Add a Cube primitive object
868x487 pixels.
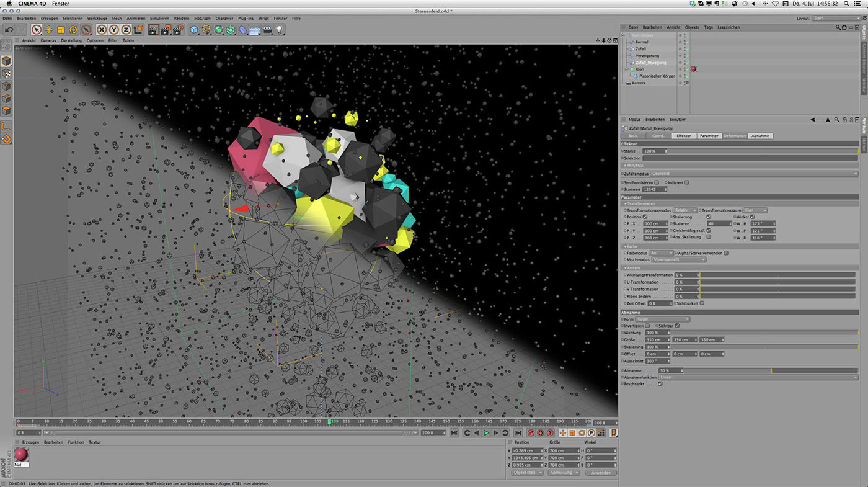[x=194, y=29]
